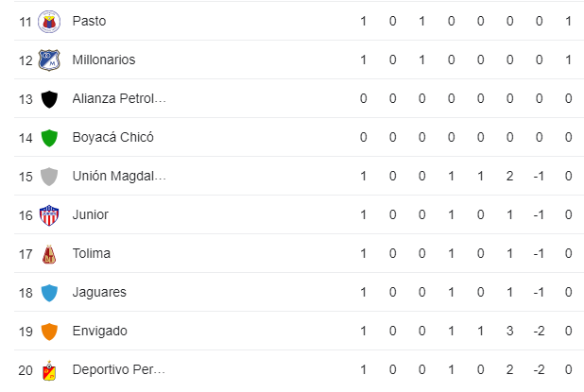This screenshot has height=392, width=584.
Task: Click the Millonarios team crest icon
Action: click(x=49, y=60)
